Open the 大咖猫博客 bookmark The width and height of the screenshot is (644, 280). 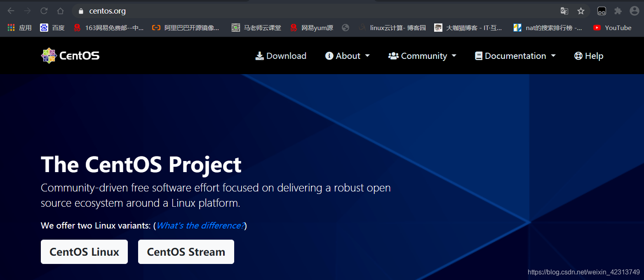(x=468, y=28)
